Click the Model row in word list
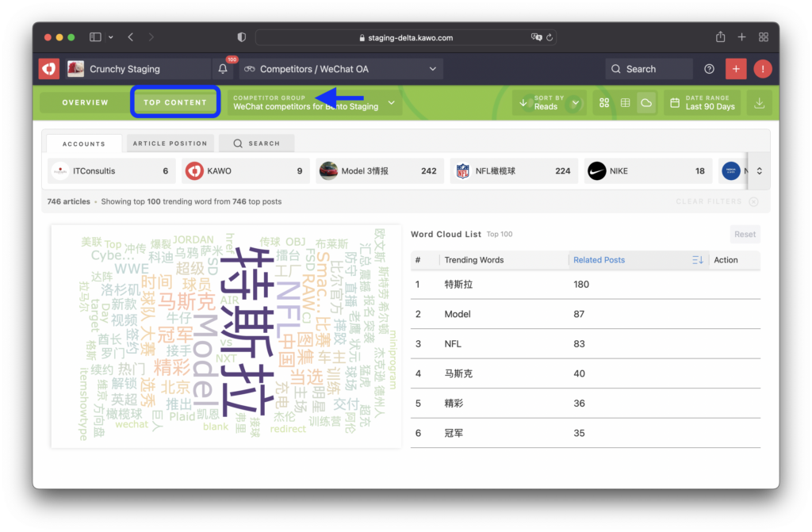Viewport: 812px width, 532px height. 585,314
